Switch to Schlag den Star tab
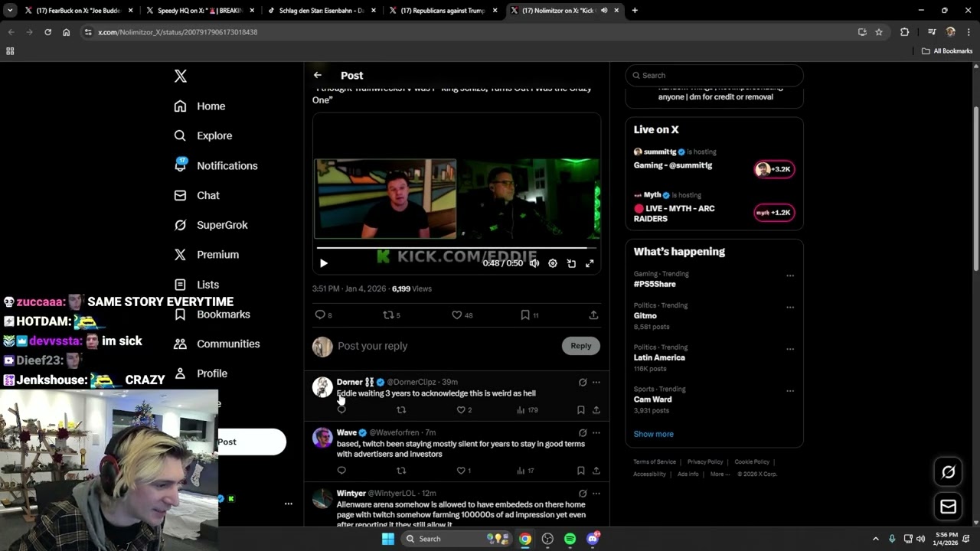Screen dimensions: 980x551 click(322, 11)
